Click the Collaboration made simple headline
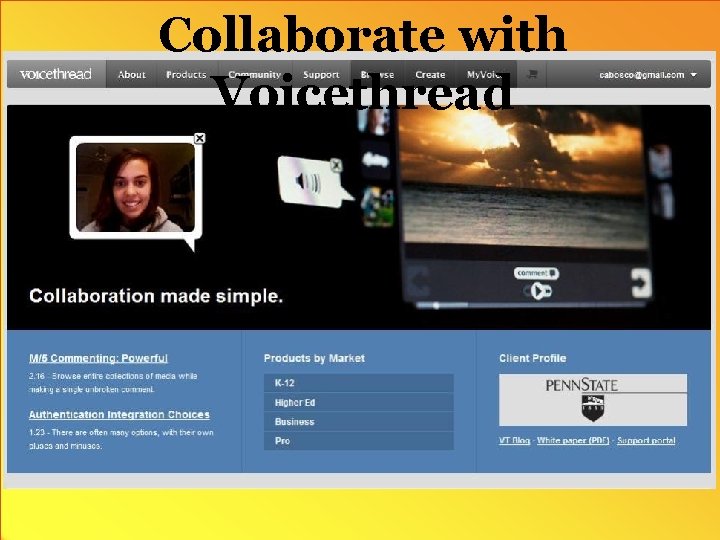The width and height of the screenshot is (720, 540). click(156, 296)
